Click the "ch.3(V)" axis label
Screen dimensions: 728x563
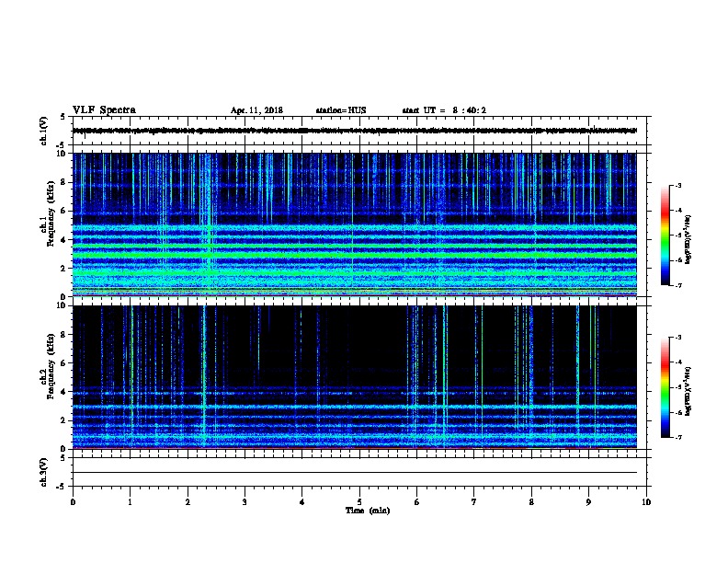point(43,472)
